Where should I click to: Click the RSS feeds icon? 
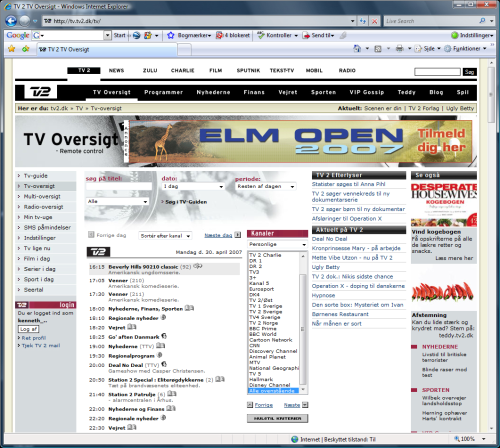378,49
